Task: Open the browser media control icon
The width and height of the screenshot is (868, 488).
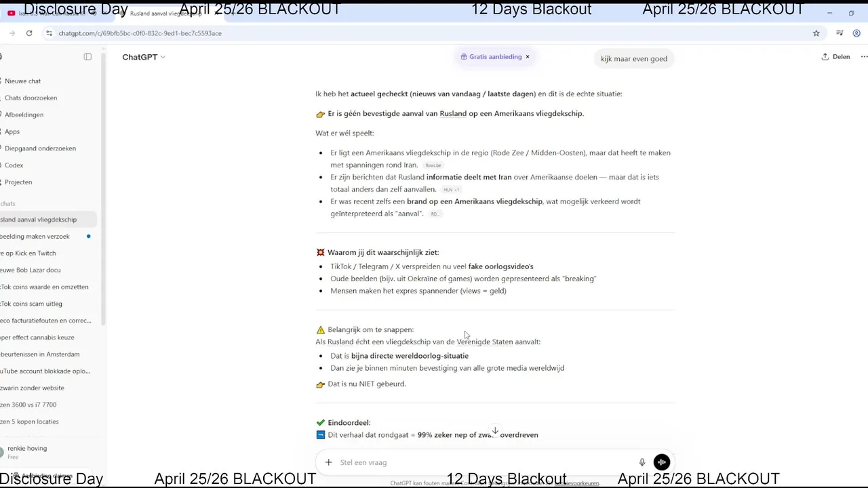Action: [840, 33]
